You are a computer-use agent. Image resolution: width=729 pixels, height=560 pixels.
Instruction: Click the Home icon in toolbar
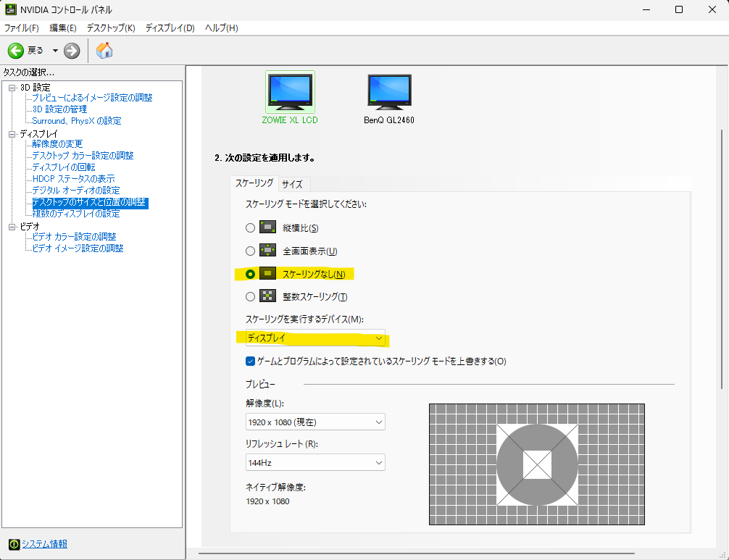click(104, 50)
